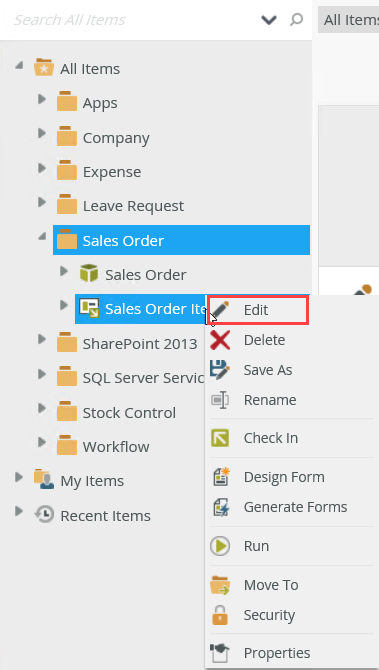Click the Generate Forms icon
The width and height of the screenshot is (379, 670).
(x=221, y=507)
